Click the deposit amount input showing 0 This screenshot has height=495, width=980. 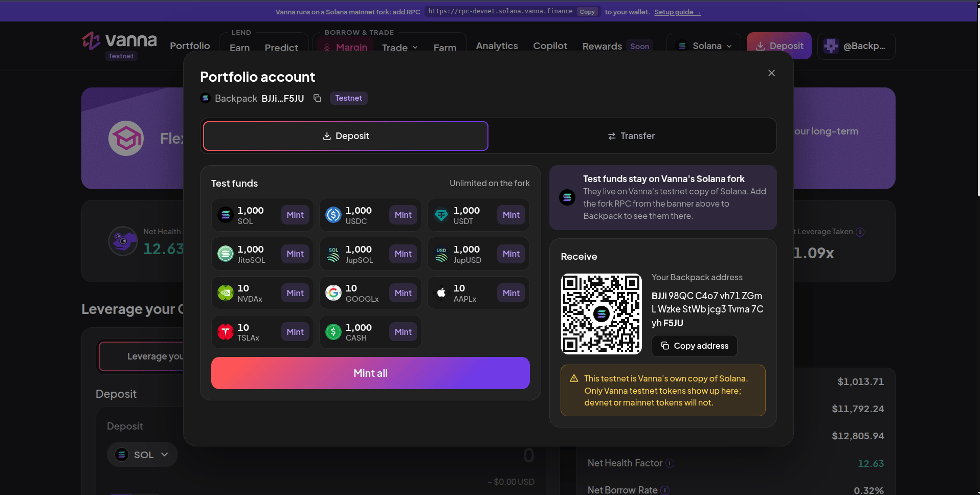(529, 455)
